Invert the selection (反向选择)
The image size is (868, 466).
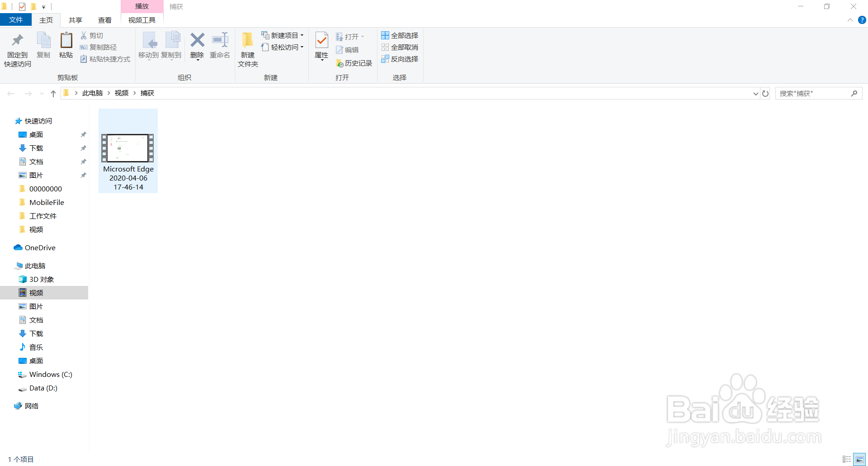(400, 59)
